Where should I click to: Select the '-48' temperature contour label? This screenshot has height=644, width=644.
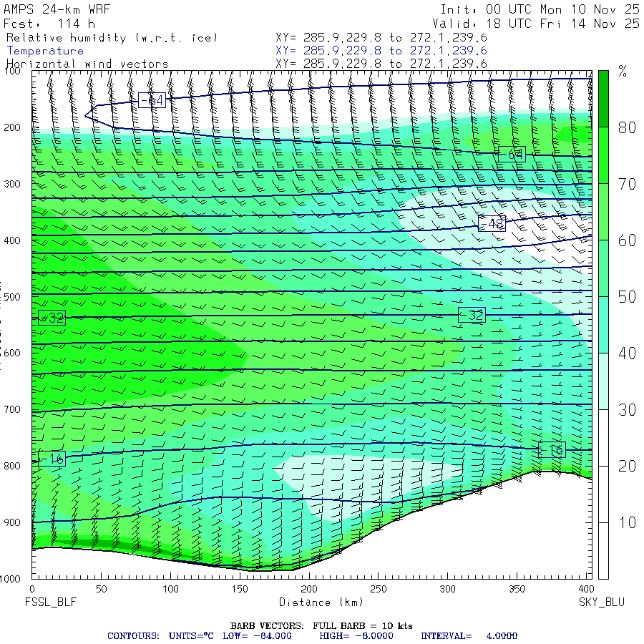[x=492, y=223]
